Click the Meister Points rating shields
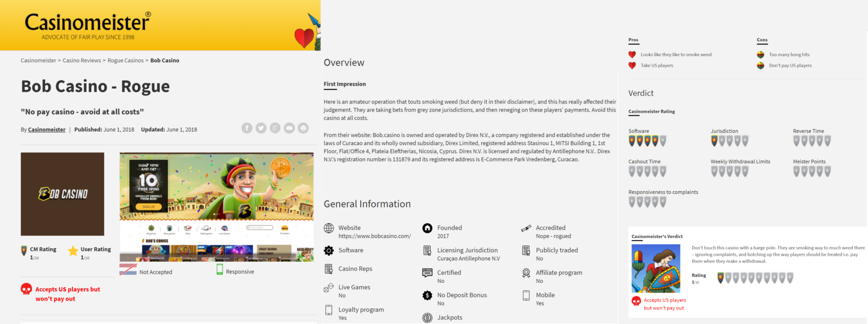This screenshot has width=868, height=324. 812,172
